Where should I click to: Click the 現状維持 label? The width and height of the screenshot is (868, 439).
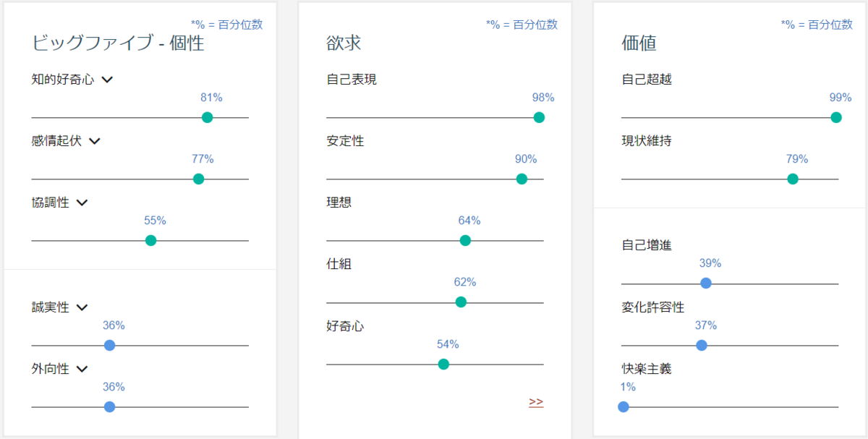click(x=647, y=141)
